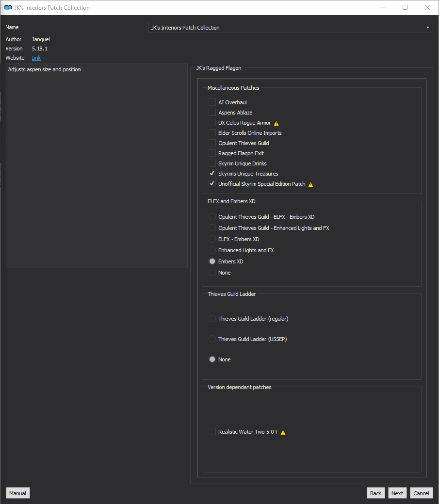439x504 pixels.
Task: Choose Thieves Guild Ladder (USSEP) option
Action: tap(212, 339)
